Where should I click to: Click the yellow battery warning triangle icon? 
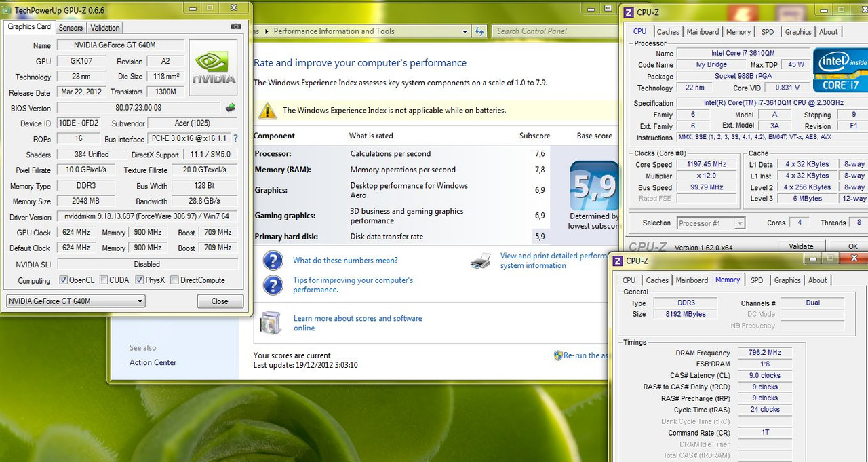(x=268, y=110)
